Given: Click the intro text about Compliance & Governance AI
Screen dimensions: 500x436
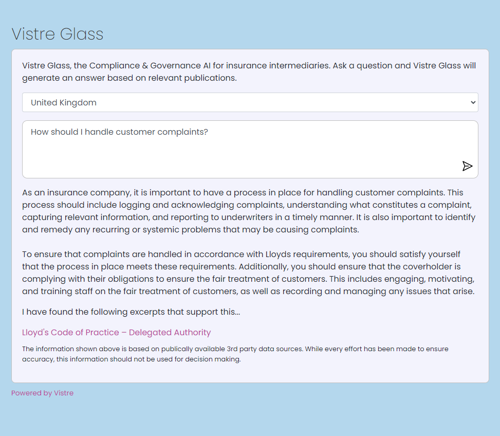Looking at the screenshot, I should tap(249, 72).
